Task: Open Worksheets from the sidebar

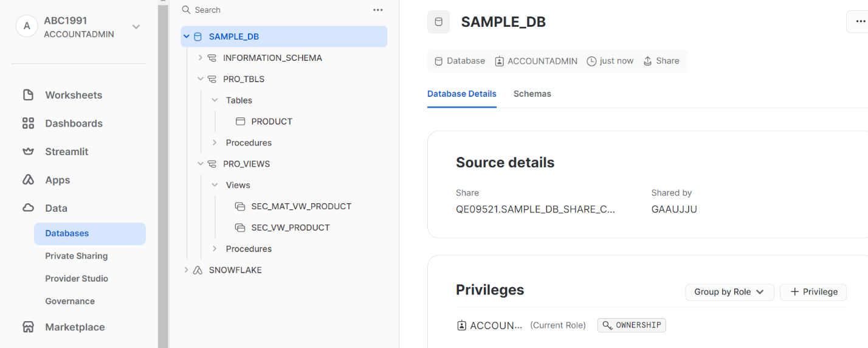Action: point(74,95)
